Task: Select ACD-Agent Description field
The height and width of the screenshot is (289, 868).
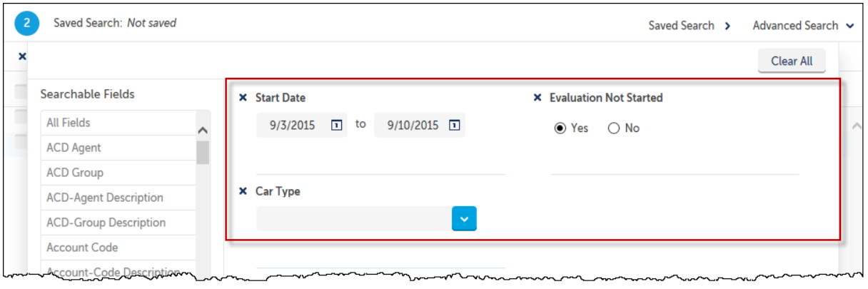Action: pyautogui.click(x=118, y=198)
